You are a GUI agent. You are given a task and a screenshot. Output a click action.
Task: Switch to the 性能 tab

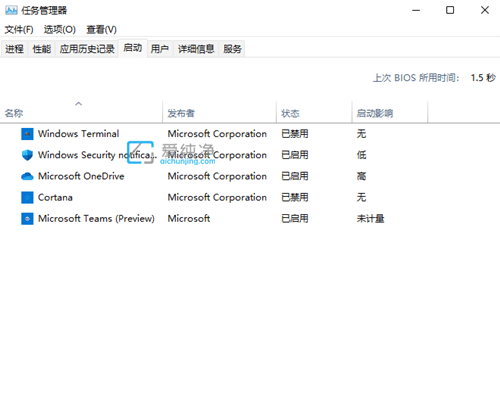[42, 49]
